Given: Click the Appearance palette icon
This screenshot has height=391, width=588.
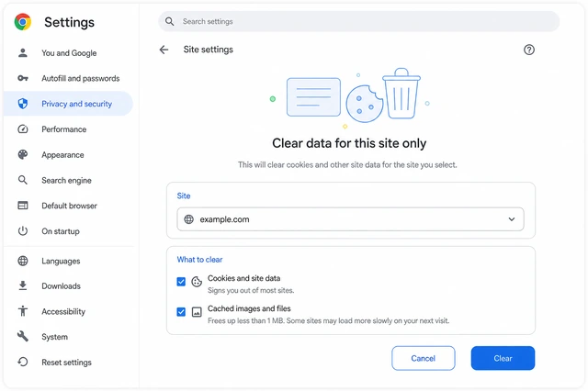Looking at the screenshot, I should coord(23,155).
